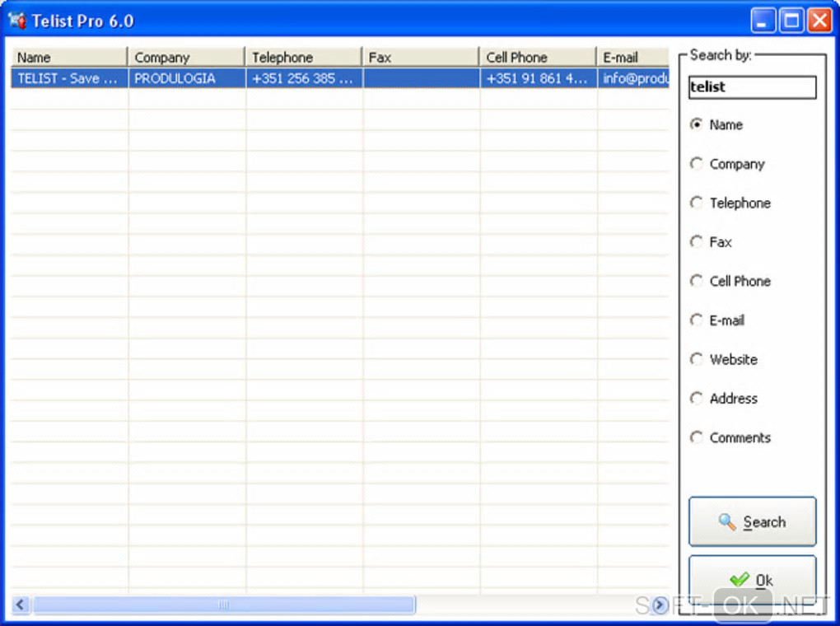Click the horizontal scrollbar thumb

click(224, 605)
